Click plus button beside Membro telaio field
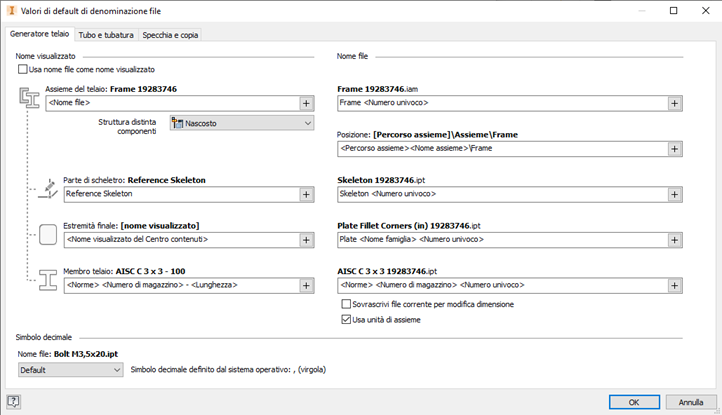Image resolution: width=722 pixels, height=415 pixels. pyautogui.click(x=306, y=285)
